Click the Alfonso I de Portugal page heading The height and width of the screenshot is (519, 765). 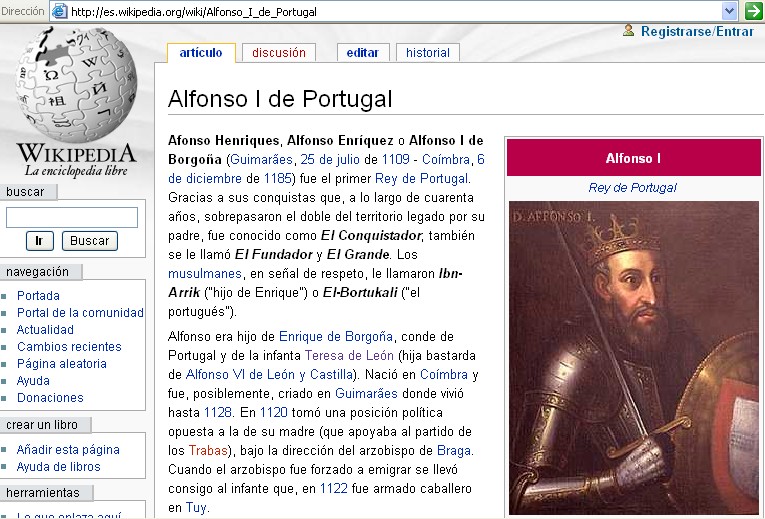pyautogui.click(x=280, y=99)
